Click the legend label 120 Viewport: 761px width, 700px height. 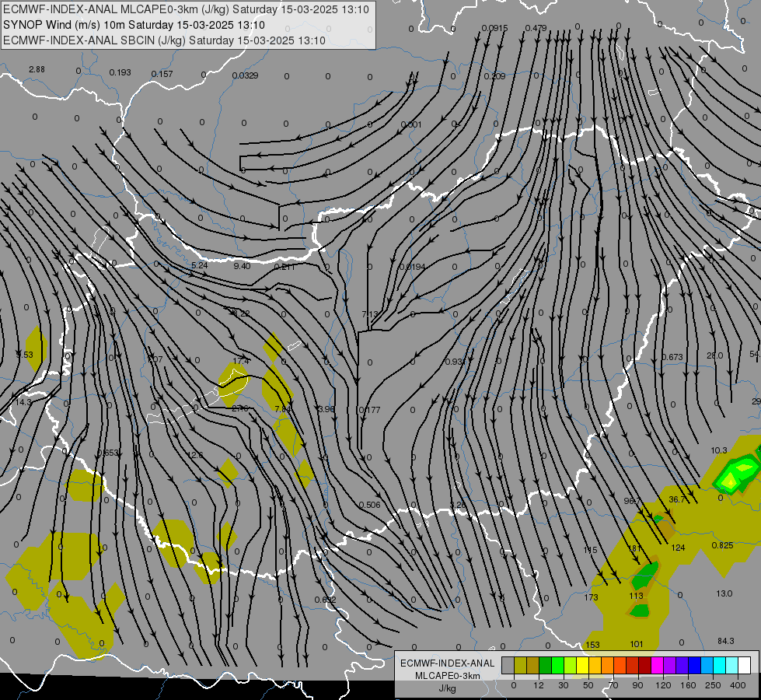[663, 685]
